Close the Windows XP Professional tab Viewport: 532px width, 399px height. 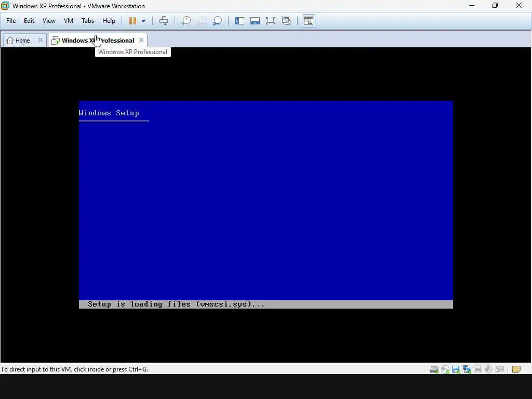(141, 40)
